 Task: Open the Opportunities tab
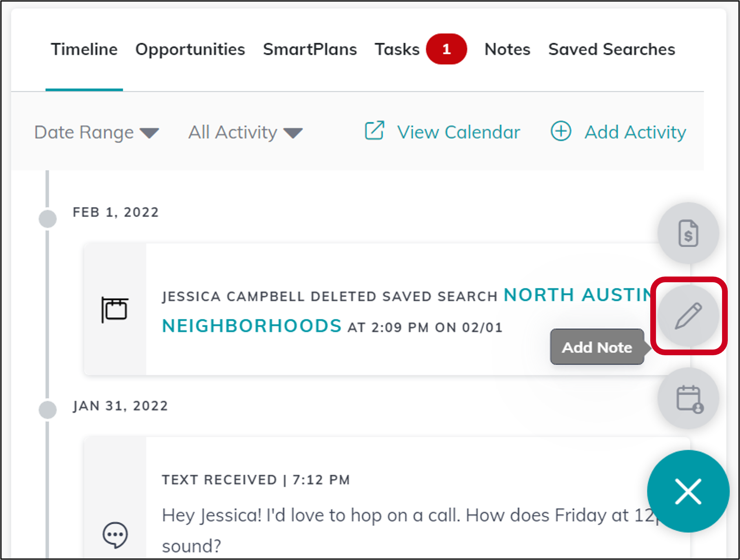click(x=190, y=50)
